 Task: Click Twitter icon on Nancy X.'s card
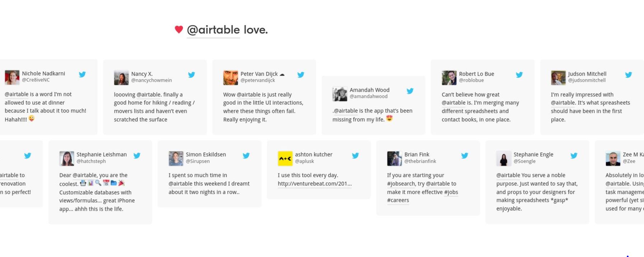point(192,75)
